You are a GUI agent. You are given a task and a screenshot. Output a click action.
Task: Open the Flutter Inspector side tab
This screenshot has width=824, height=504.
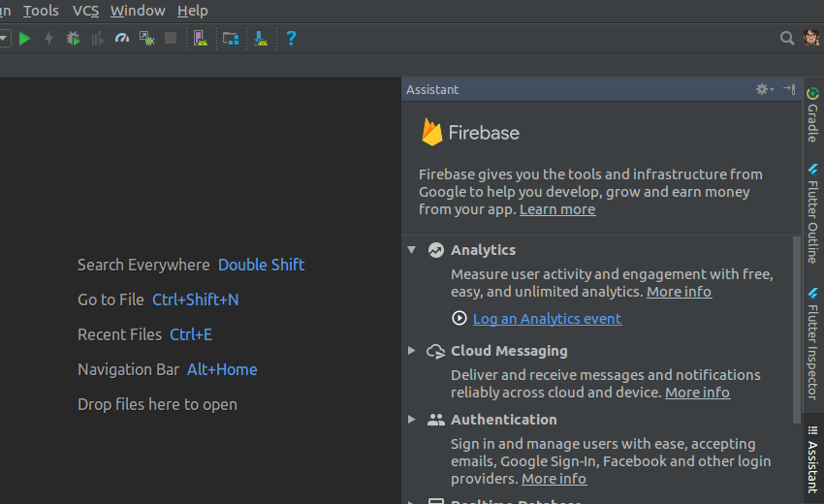(813, 344)
